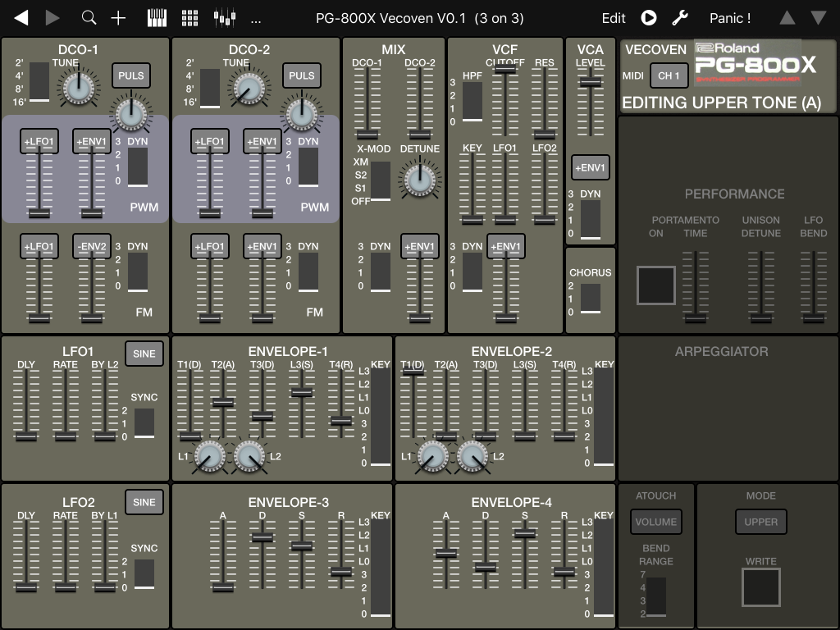
Task: Open the piano keyboard icon
Action: coord(157,18)
